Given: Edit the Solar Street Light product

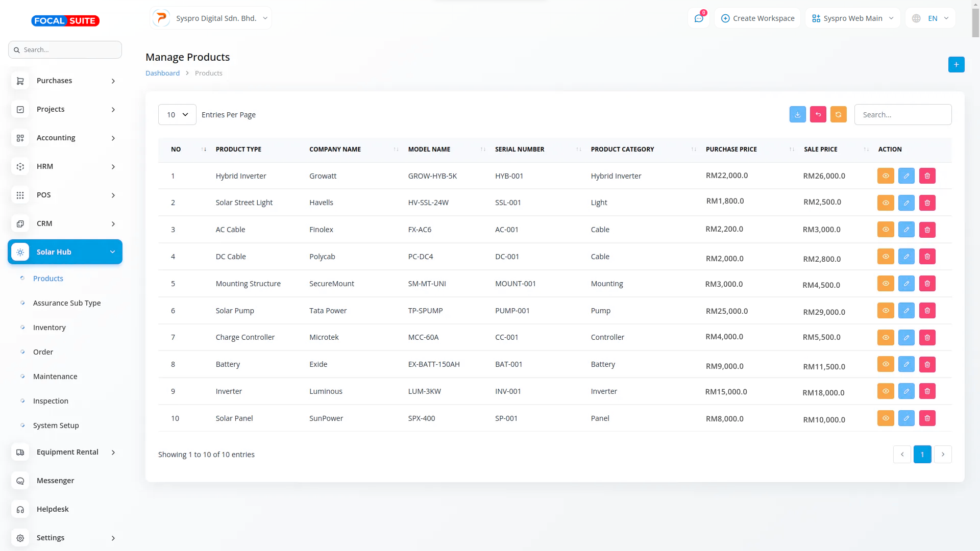Looking at the screenshot, I should tap(906, 203).
